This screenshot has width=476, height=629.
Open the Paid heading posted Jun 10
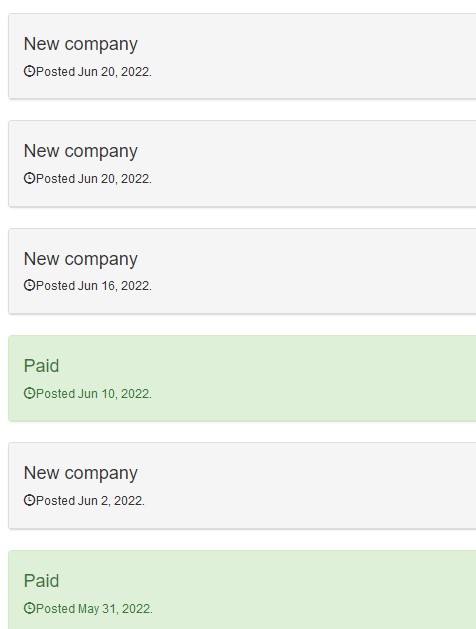41,366
